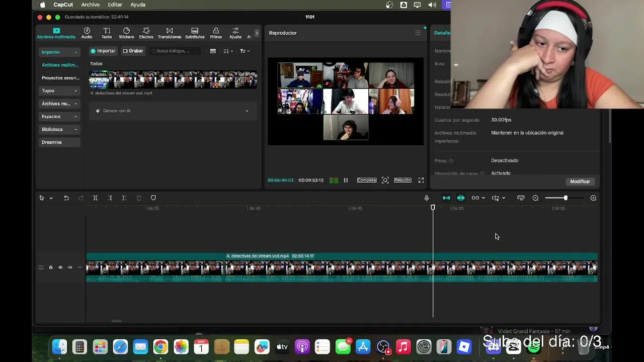Click the Importar button with plus icon
Viewport: 644px width, 362px height.
point(103,51)
